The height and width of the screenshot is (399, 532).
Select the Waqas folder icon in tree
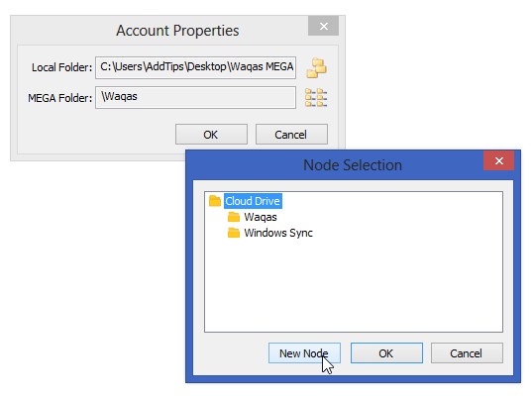[234, 217]
